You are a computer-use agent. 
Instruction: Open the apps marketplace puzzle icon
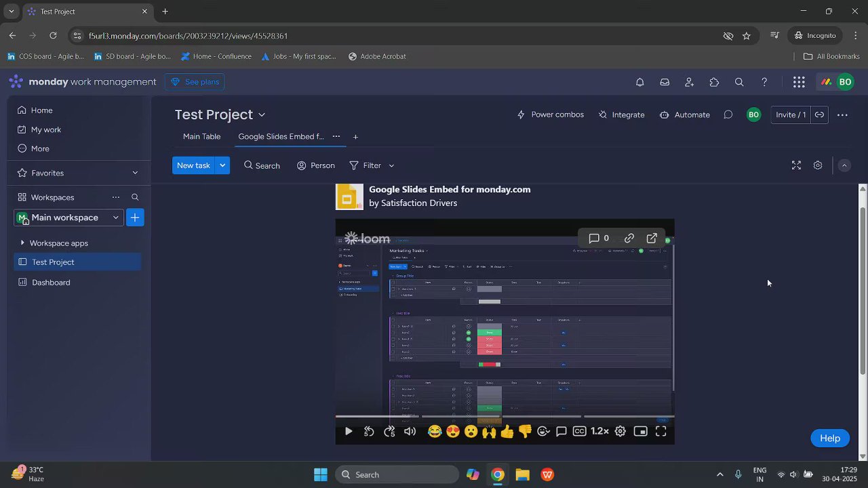pos(714,82)
